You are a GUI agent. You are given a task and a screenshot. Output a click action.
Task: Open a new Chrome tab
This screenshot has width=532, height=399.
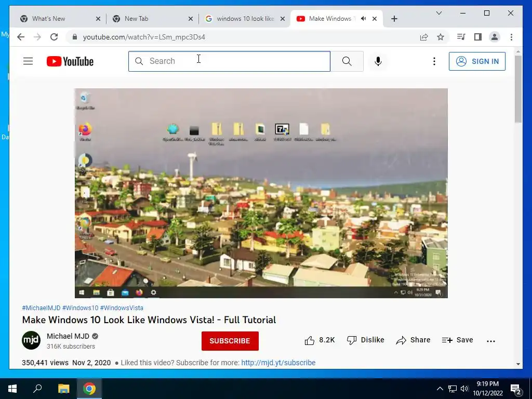click(x=394, y=19)
